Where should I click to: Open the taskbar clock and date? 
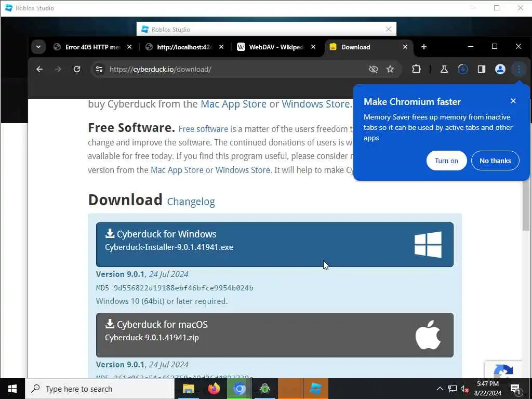(x=487, y=389)
